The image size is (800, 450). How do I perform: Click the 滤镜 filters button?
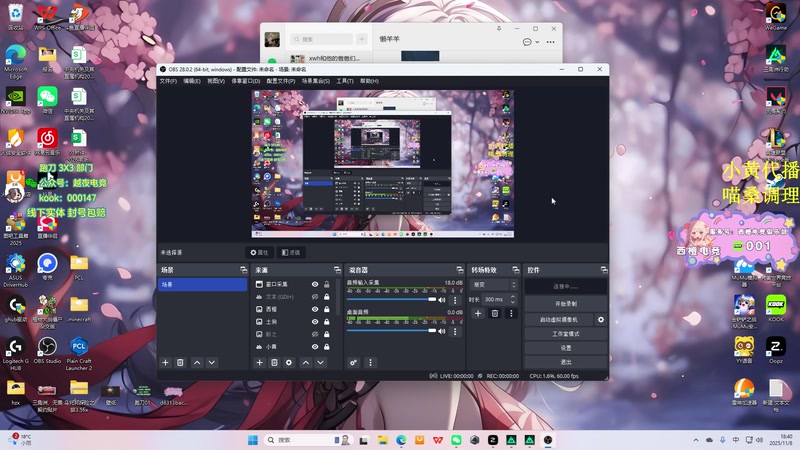(x=291, y=253)
